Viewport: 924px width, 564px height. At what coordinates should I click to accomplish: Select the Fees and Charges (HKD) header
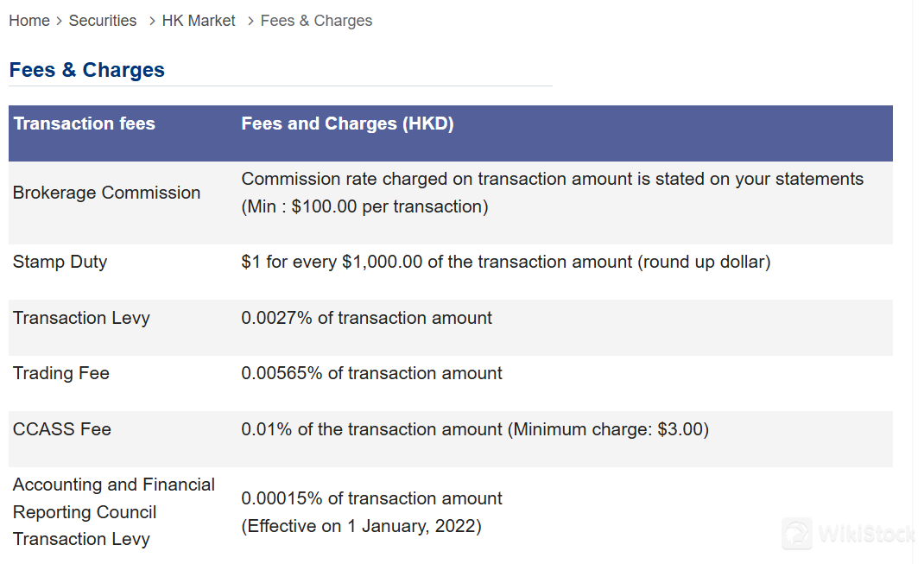(x=347, y=124)
